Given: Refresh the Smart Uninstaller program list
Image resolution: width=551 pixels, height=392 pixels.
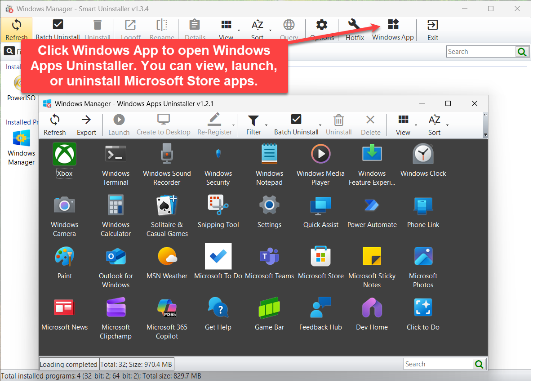Looking at the screenshot, I should click(x=17, y=30).
